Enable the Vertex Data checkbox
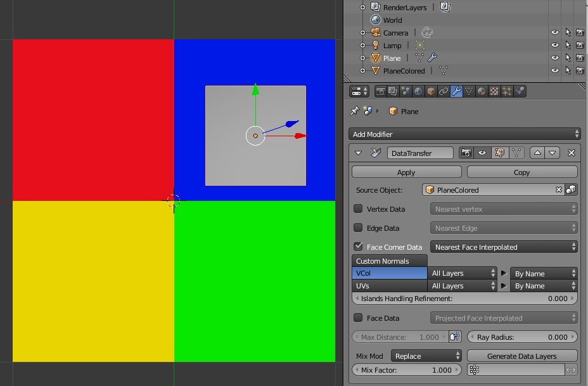Screen dimensions: 588x386 (358, 209)
